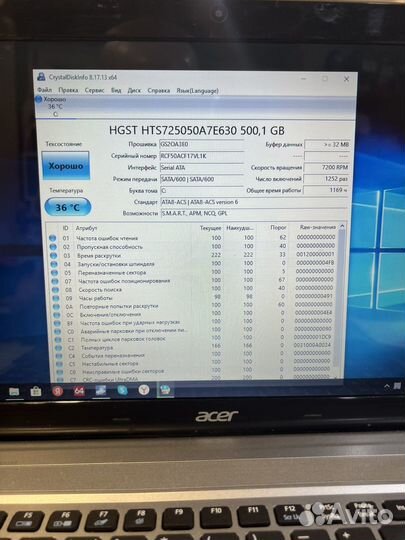
Task: Click the HGST HTS725050A7E630 500,1 GB title
Action: tap(197, 131)
